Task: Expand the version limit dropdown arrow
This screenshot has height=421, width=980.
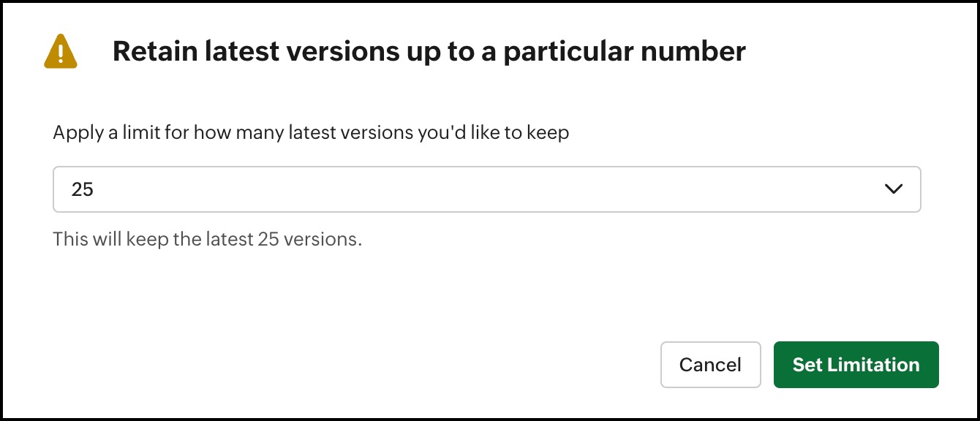Action: pyautogui.click(x=893, y=189)
